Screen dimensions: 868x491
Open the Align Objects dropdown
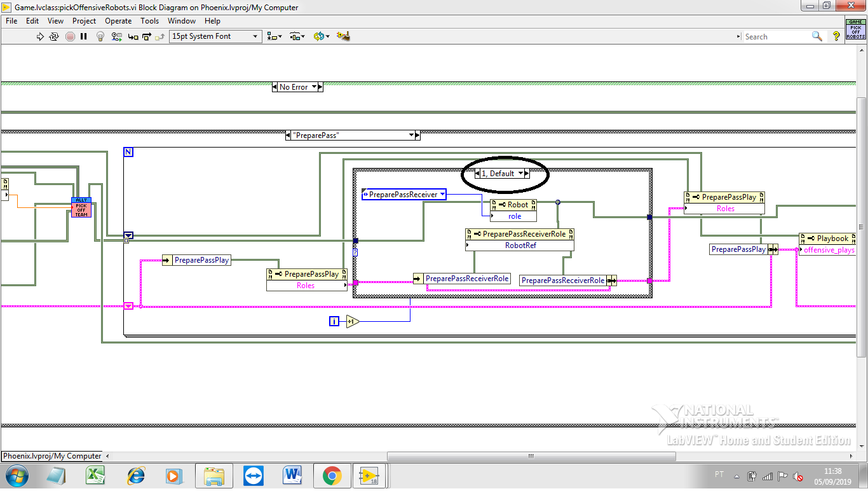point(275,36)
